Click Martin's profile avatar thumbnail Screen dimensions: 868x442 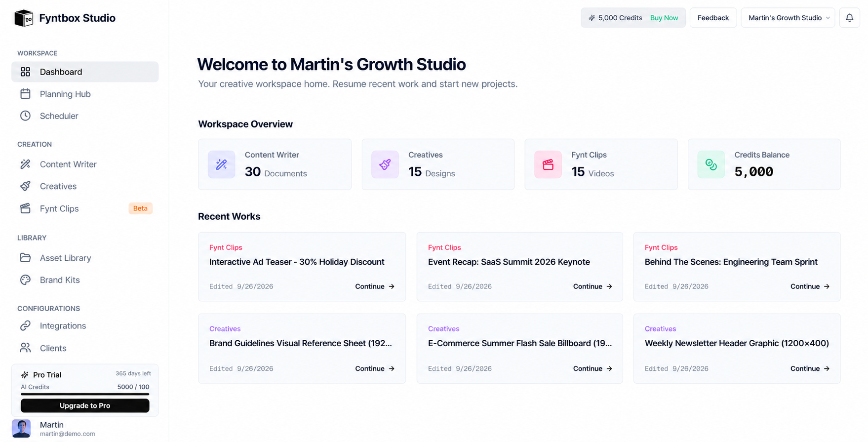point(21,428)
